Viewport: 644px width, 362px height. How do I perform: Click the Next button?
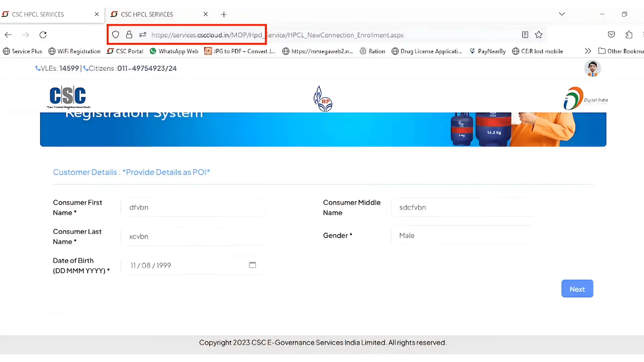(577, 289)
